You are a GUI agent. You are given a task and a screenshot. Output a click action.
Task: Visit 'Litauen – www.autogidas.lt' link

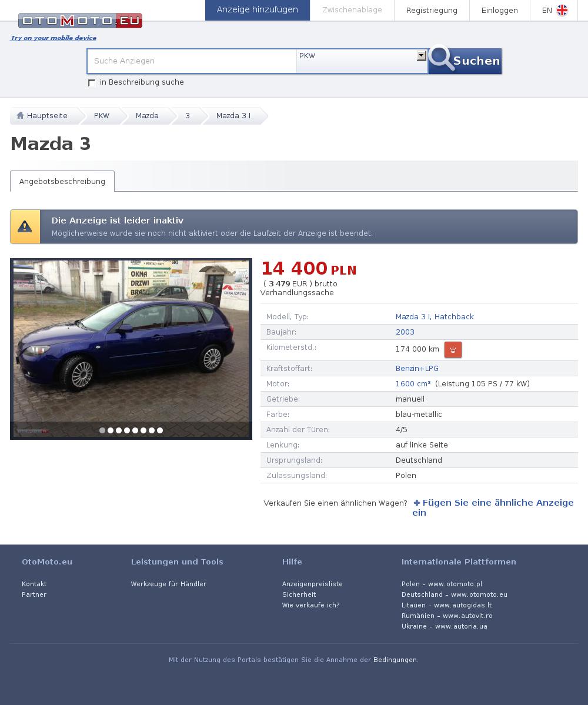446,605
